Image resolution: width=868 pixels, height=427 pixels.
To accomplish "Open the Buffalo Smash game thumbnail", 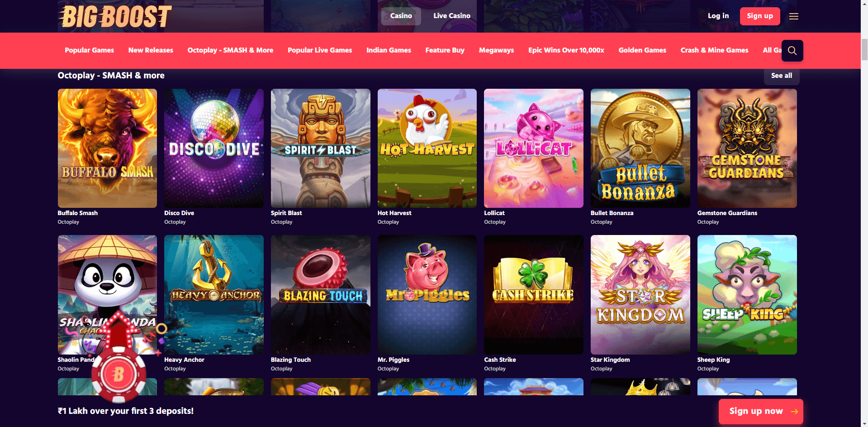I will pyautogui.click(x=107, y=148).
